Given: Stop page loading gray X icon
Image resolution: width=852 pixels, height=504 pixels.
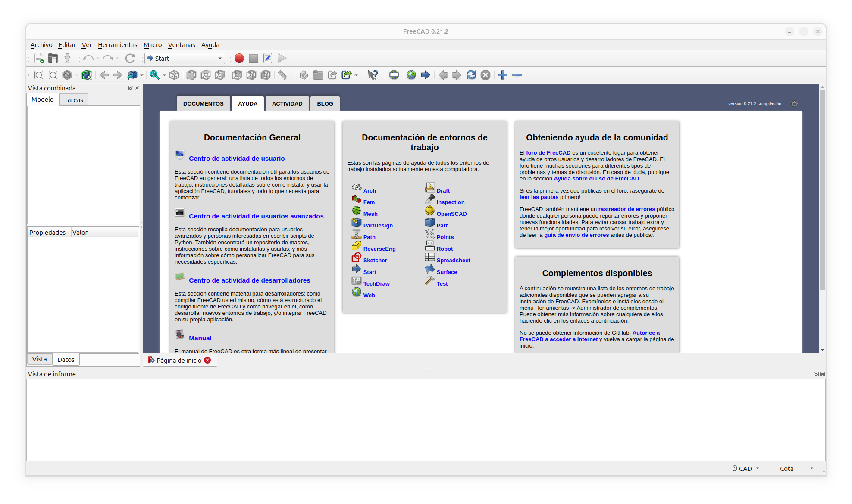Looking at the screenshot, I should point(486,75).
